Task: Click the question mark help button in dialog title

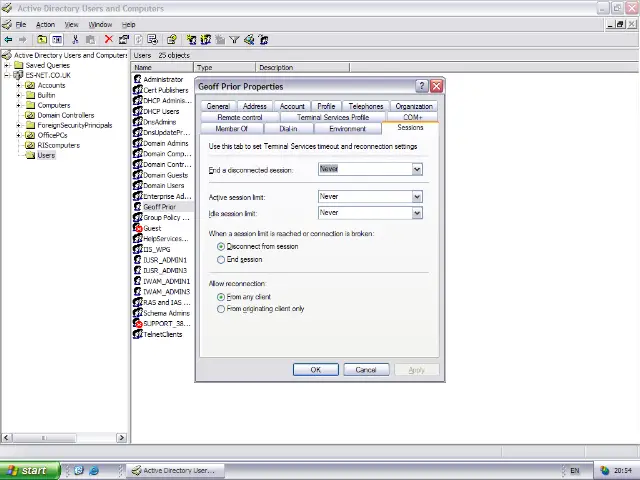Action: (421, 86)
